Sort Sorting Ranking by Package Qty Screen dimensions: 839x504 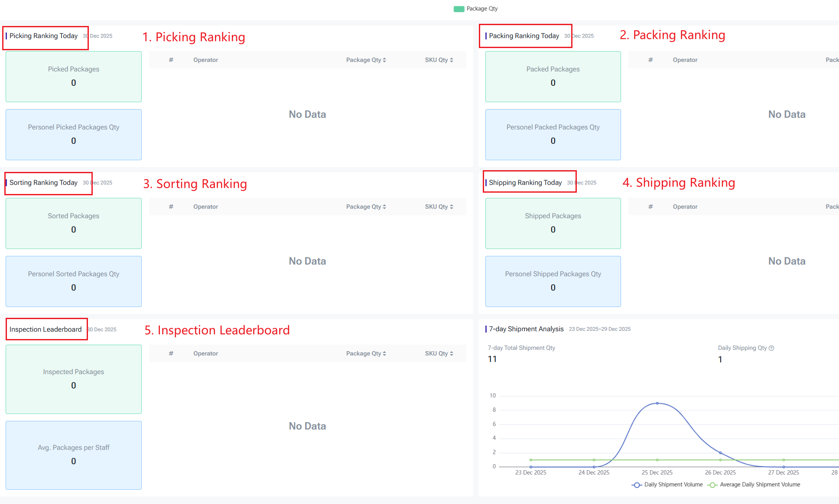point(366,207)
